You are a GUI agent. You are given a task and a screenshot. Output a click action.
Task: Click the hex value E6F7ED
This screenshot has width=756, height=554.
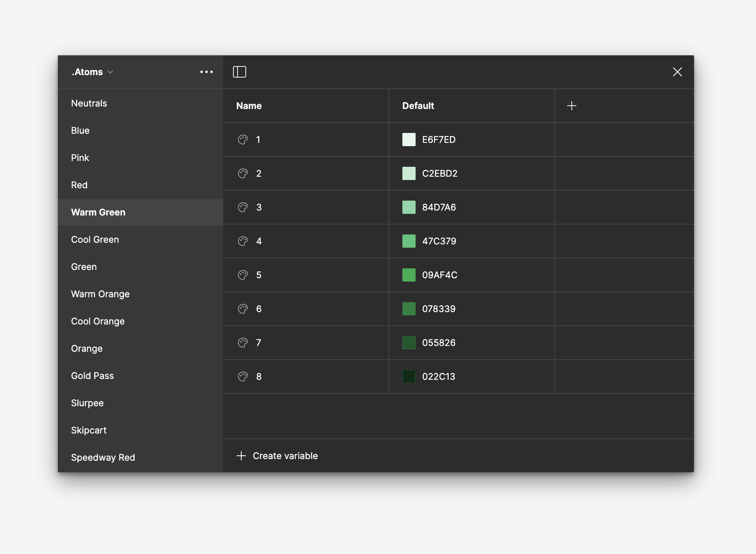pos(439,140)
